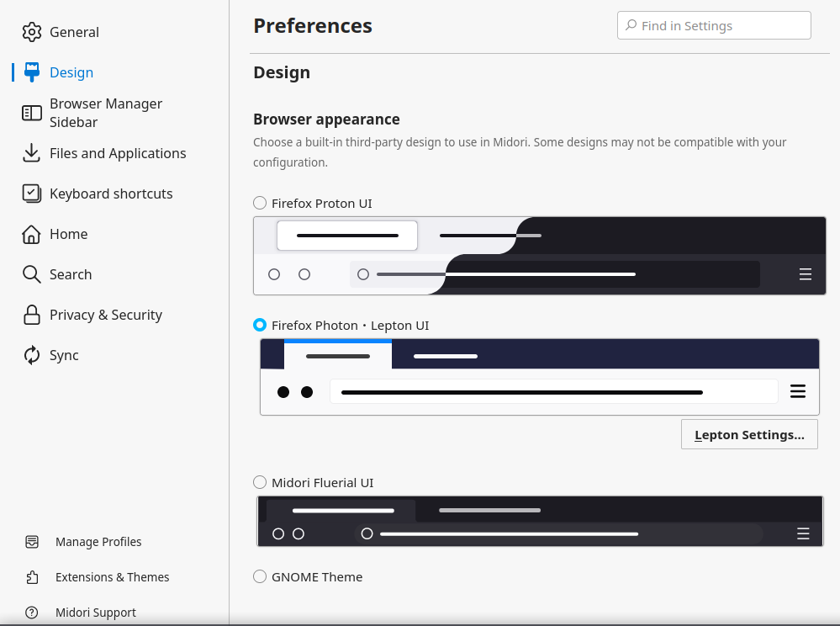This screenshot has height=626, width=840.
Task: Open Lepton Settings dialog
Action: click(749, 435)
